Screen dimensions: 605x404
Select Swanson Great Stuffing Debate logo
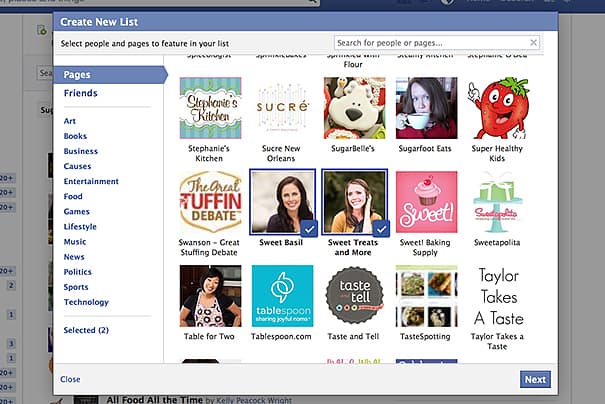(x=210, y=202)
